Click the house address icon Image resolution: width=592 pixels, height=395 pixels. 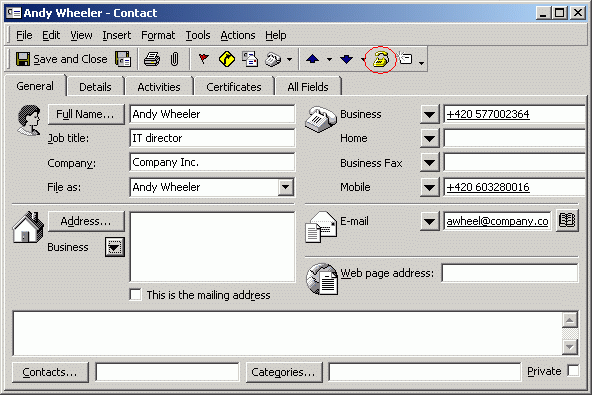point(28,227)
